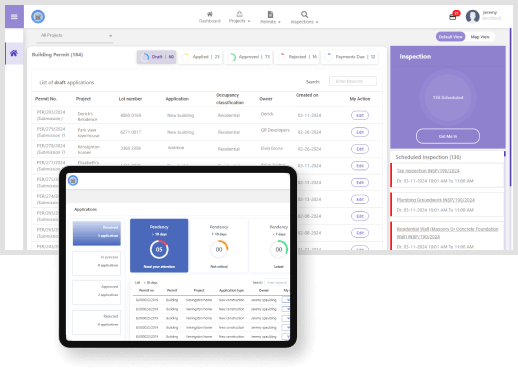Click the Application type header in tablet table
The width and height of the screenshot is (518, 374).
click(231, 291)
